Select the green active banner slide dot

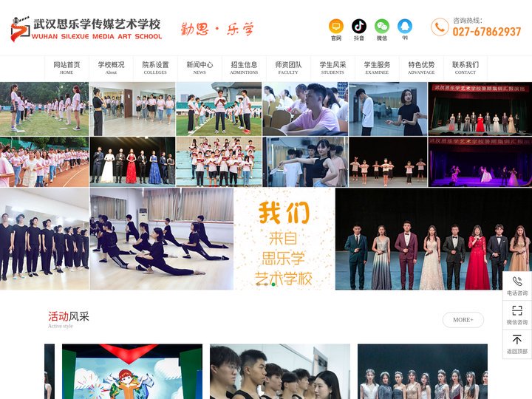(x=273, y=284)
